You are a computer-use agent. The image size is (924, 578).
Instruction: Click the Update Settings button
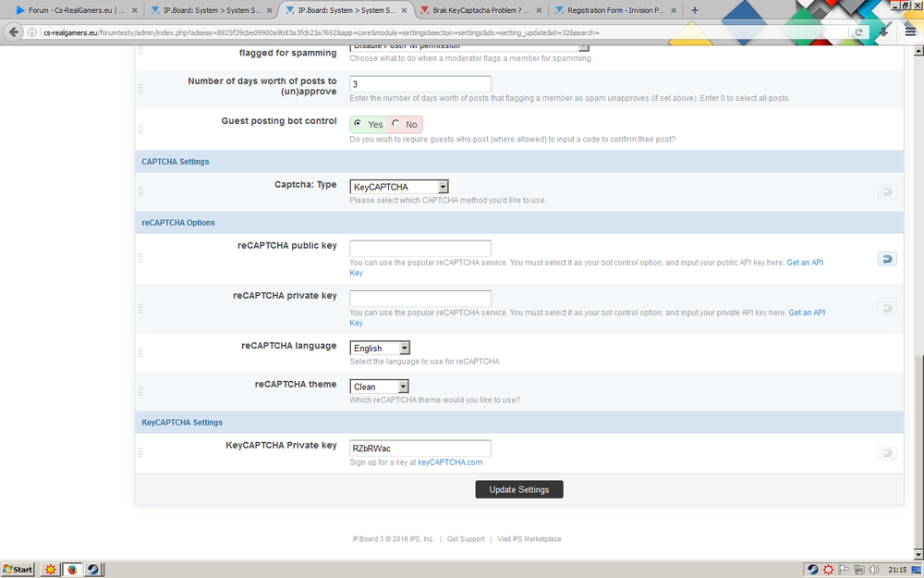pyautogui.click(x=518, y=489)
